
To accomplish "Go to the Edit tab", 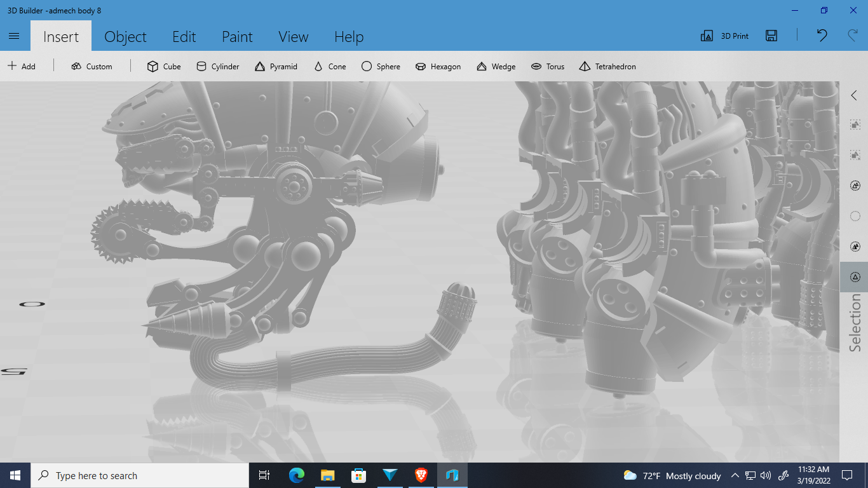I will click(x=184, y=36).
